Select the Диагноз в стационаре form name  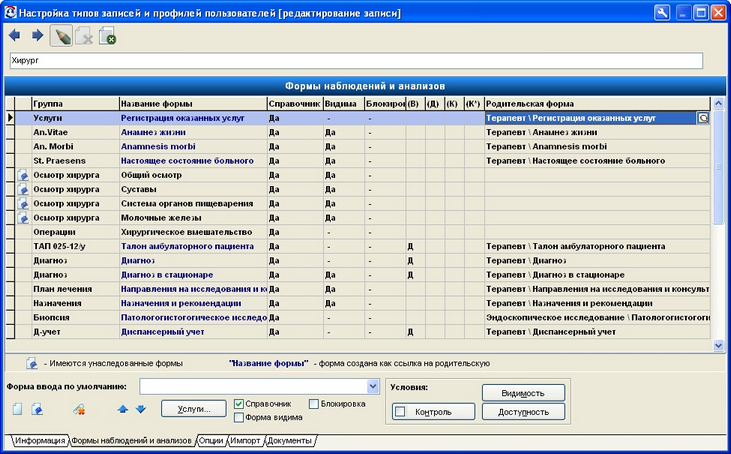coord(167,275)
